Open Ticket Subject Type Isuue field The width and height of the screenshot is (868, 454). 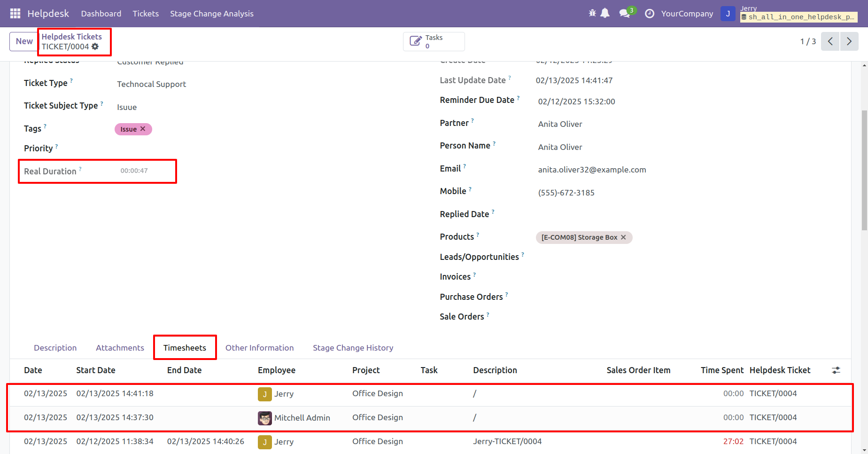pos(127,107)
